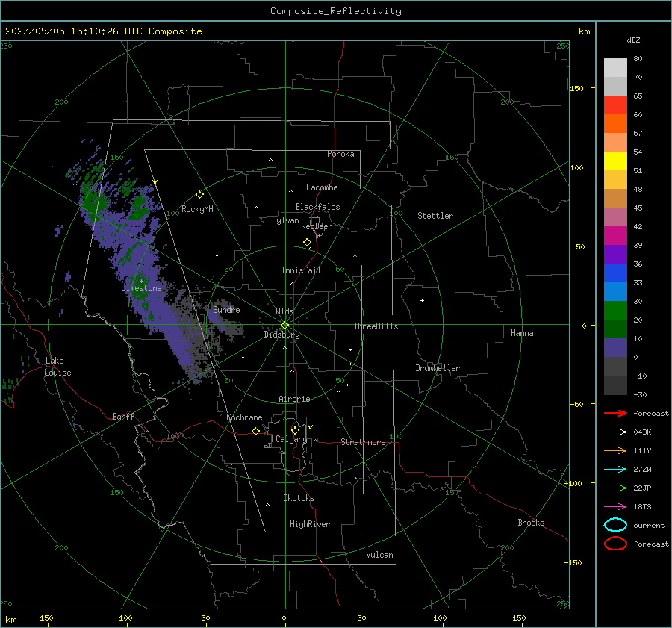672x628 pixels.
Task: Click the Ponoka label
Action: click(x=340, y=154)
